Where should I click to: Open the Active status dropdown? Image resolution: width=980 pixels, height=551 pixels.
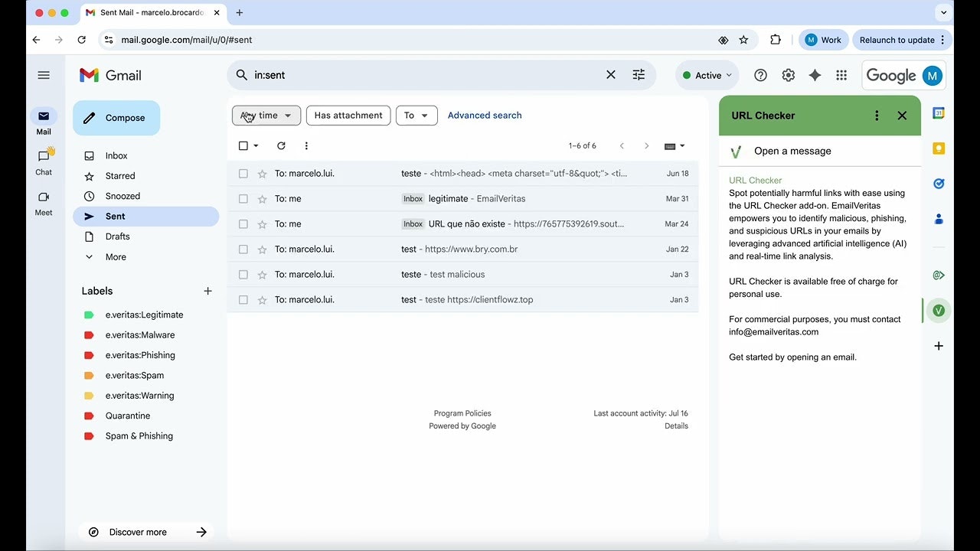click(x=707, y=75)
